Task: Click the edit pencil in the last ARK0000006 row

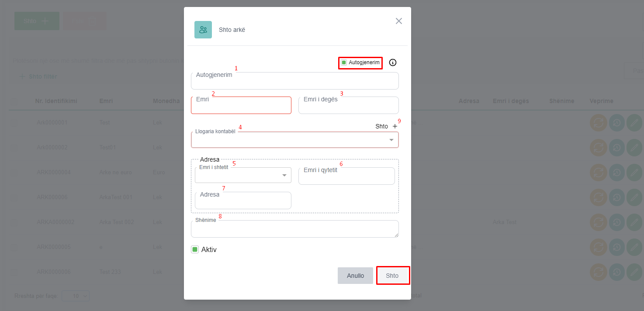Action: point(634,272)
